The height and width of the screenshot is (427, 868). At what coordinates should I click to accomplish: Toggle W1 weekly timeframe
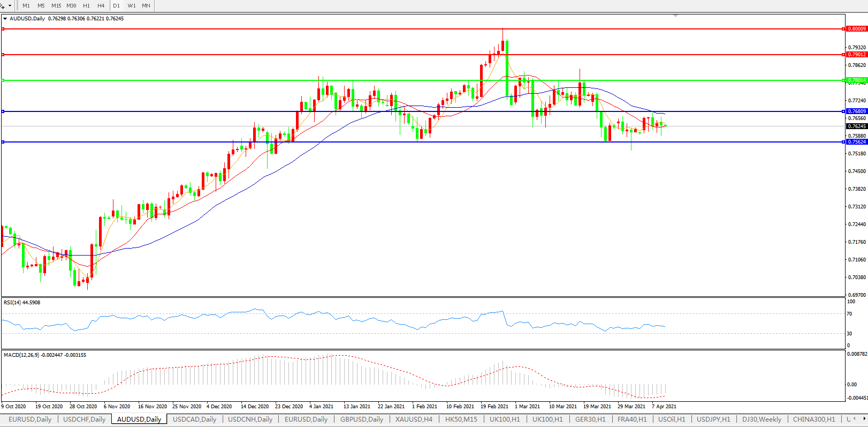point(132,5)
